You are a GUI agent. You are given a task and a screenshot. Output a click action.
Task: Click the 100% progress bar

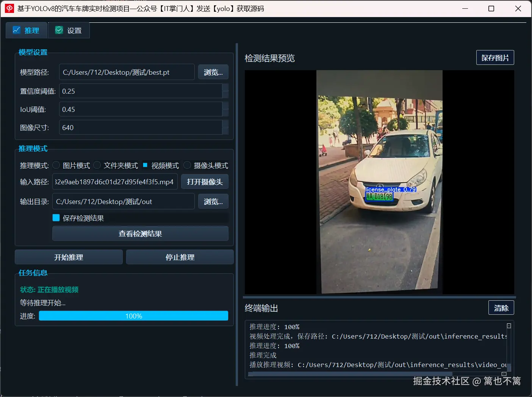[x=133, y=315]
